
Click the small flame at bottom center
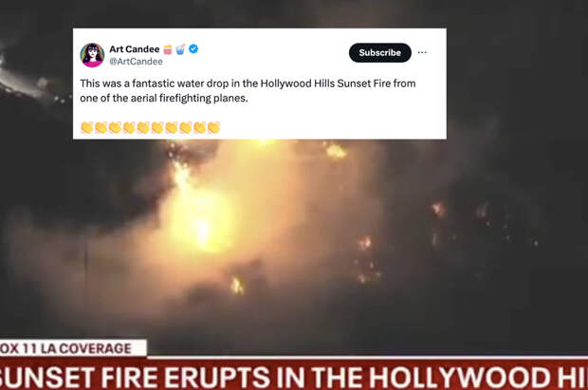[237, 286]
